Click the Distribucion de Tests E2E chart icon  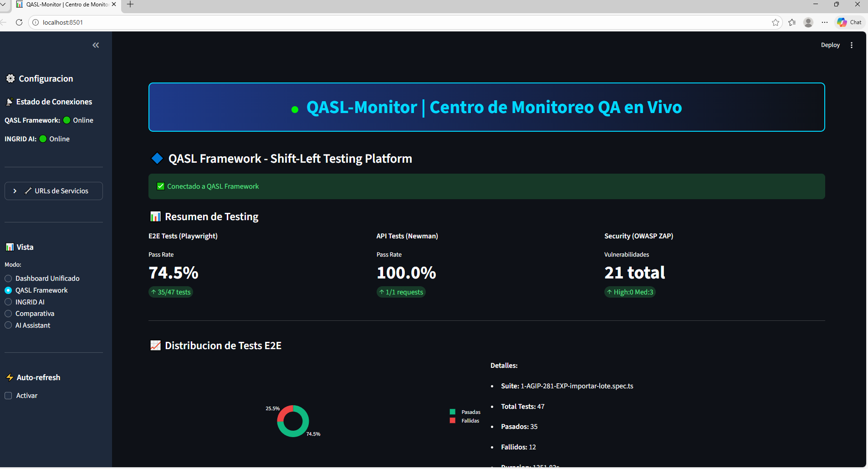(x=155, y=345)
